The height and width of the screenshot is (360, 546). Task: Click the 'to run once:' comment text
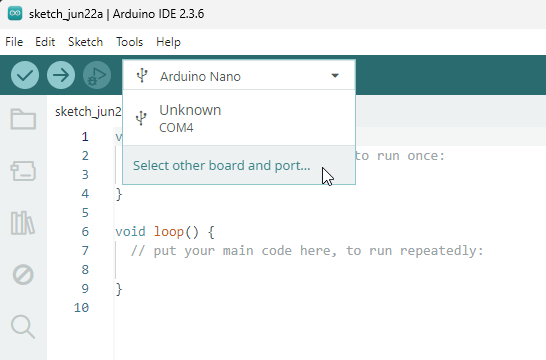coord(400,156)
